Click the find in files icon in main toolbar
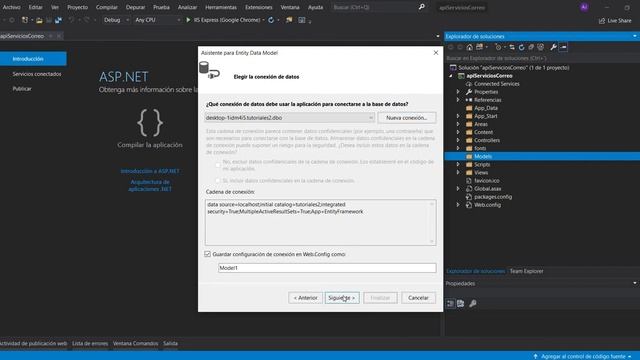Screen dimensions: 640x360 click(x=289, y=20)
